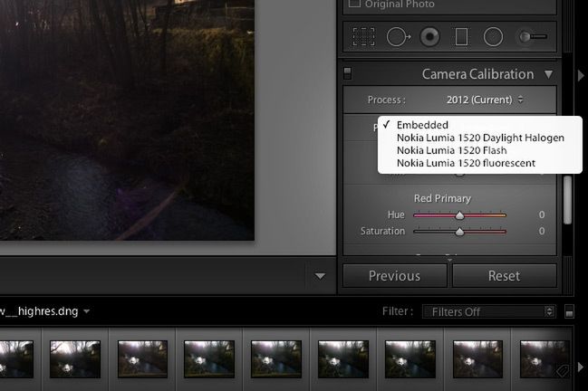Select the fourth filmstrip thumbnail
Screen dimensions: 588x391
pyautogui.click(x=209, y=358)
